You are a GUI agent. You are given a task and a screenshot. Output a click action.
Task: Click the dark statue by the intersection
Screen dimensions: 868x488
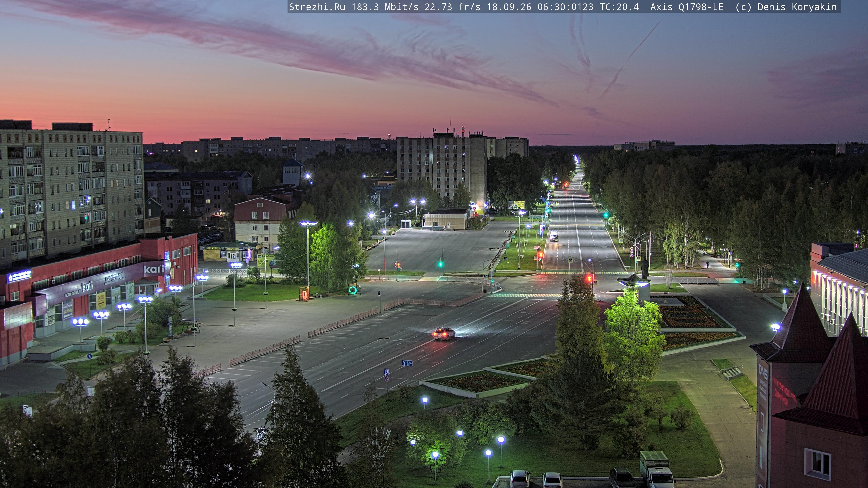tap(644, 268)
